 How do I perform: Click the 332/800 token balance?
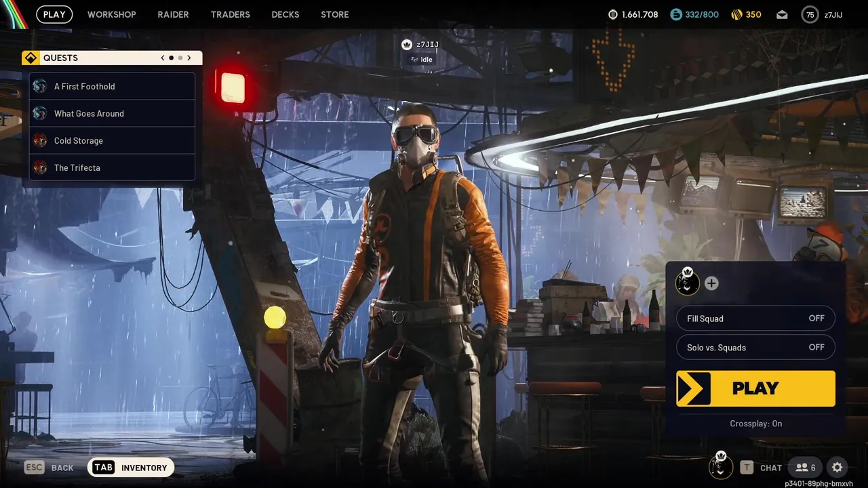[702, 14]
